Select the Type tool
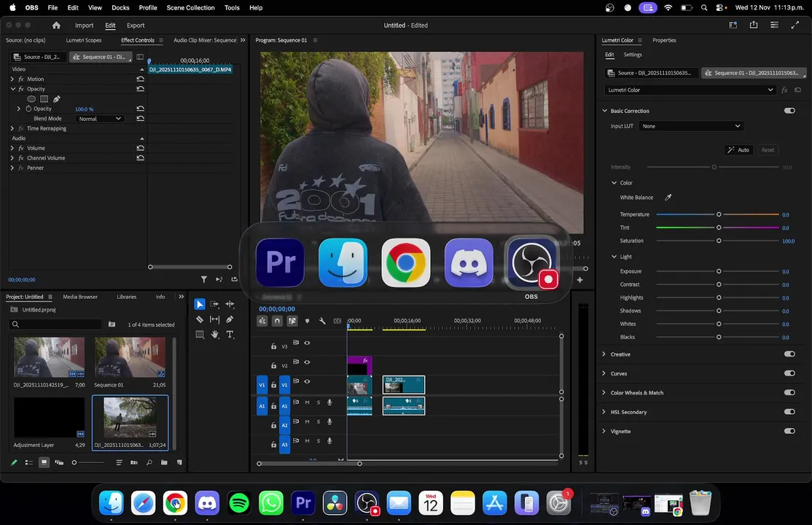 [x=230, y=334]
